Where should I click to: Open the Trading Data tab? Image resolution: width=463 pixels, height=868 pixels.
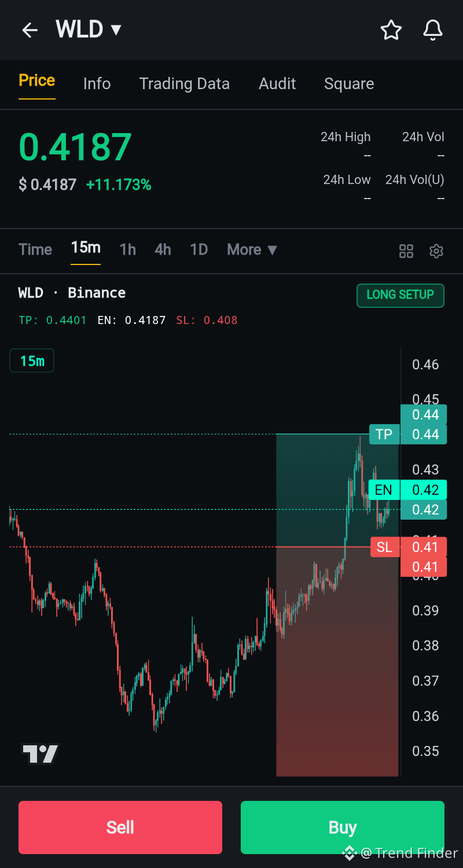tap(185, 84)
